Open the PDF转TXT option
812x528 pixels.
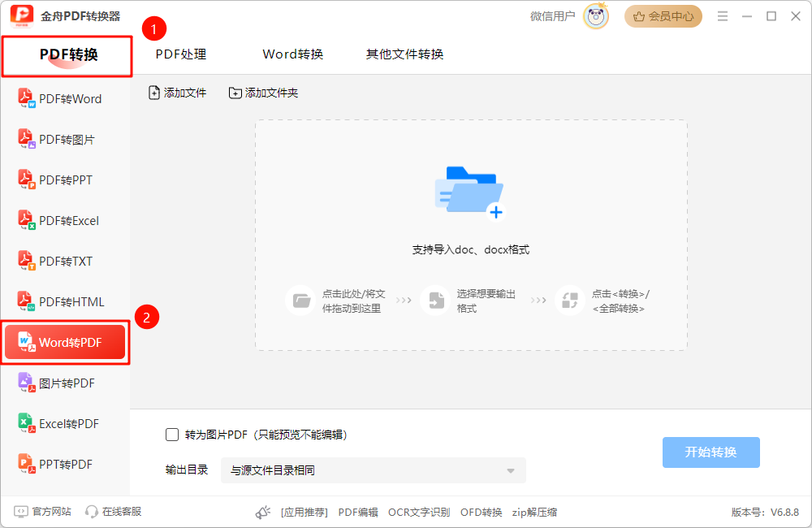pos(65,261)
